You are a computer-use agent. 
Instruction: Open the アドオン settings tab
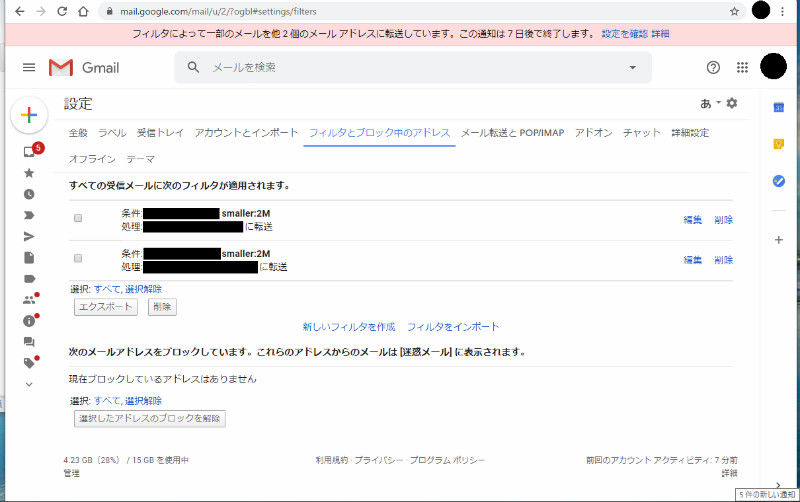point(593,133)
